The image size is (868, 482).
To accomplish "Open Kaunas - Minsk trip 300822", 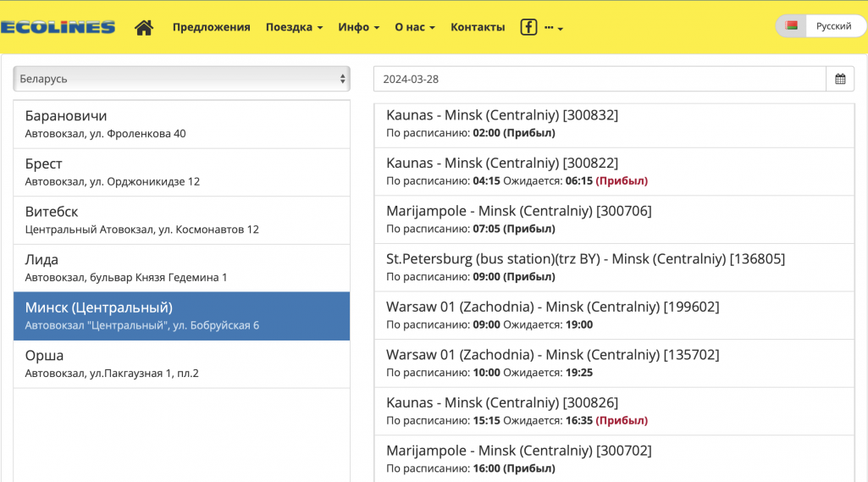I will 615,172.
